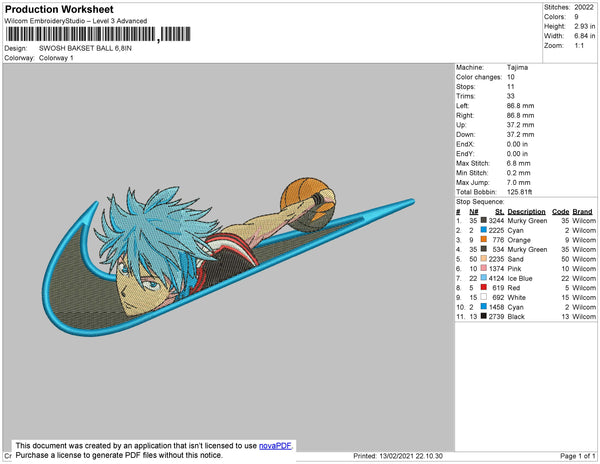Click the swoosh embroidery design preview
The width and height of the screenshot is (600, 464).
click(x=228, y=257)
